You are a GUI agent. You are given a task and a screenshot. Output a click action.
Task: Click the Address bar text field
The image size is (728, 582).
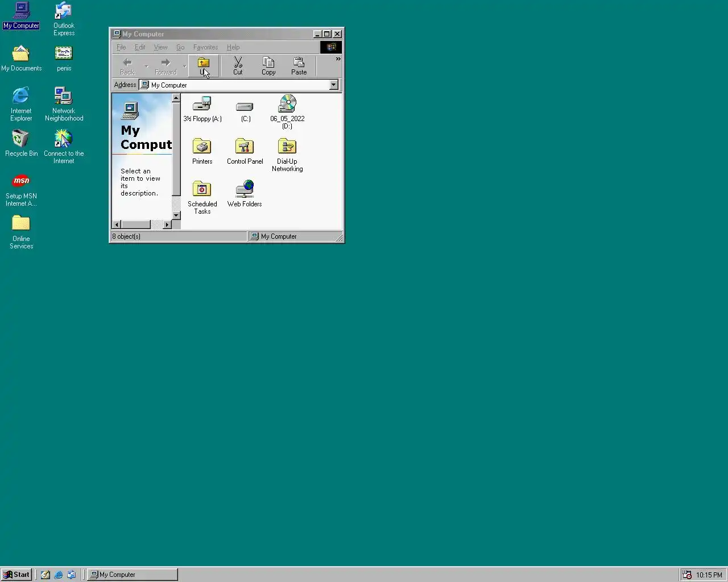(x=234, y=85)
